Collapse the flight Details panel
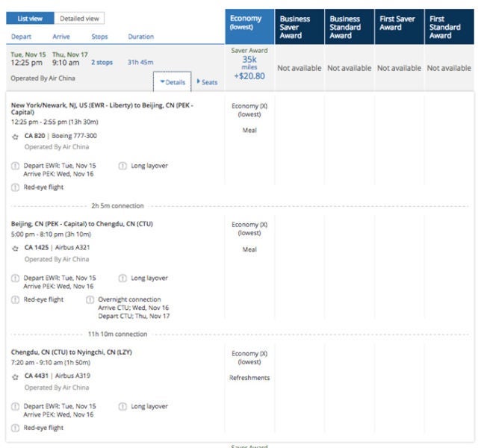Viewport: 481px width, 448px height. click(x=173, y=82)
